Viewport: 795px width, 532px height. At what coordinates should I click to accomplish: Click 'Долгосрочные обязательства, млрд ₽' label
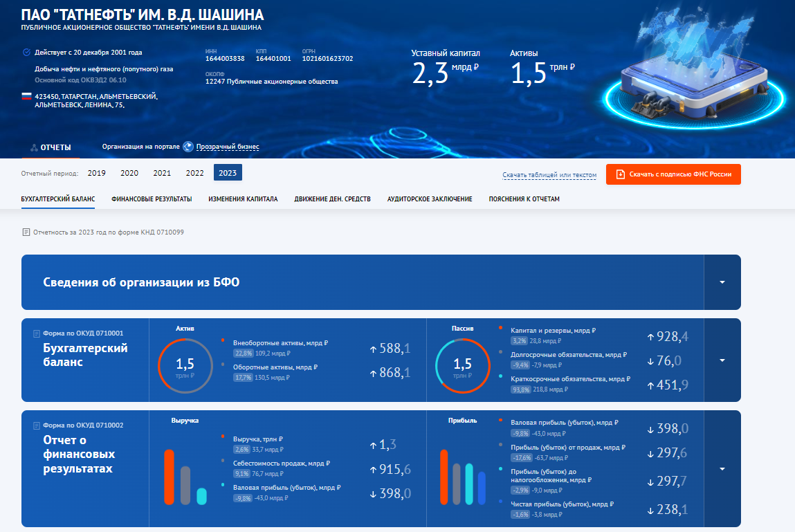pos(569,355)
